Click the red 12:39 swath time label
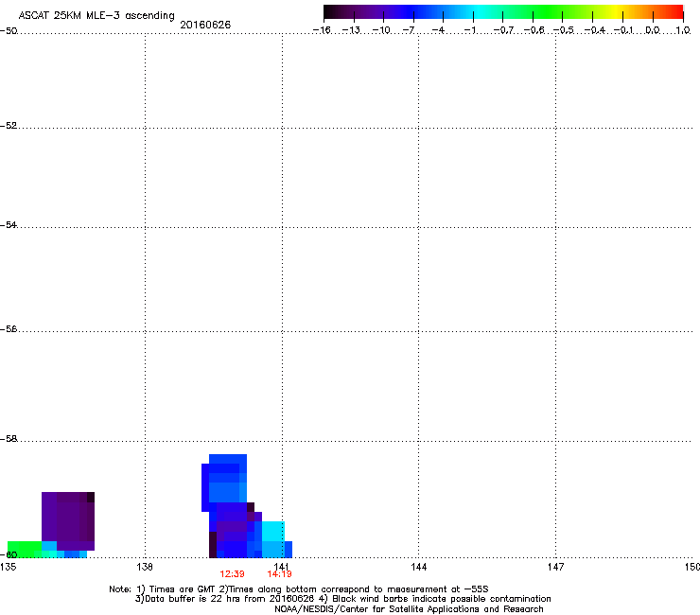Image resolution: width=700 pixels, height=615 pixels. click(232, 574)
